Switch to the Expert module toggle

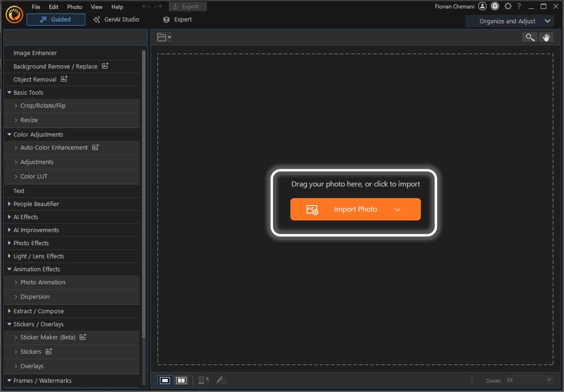[177, 19]
